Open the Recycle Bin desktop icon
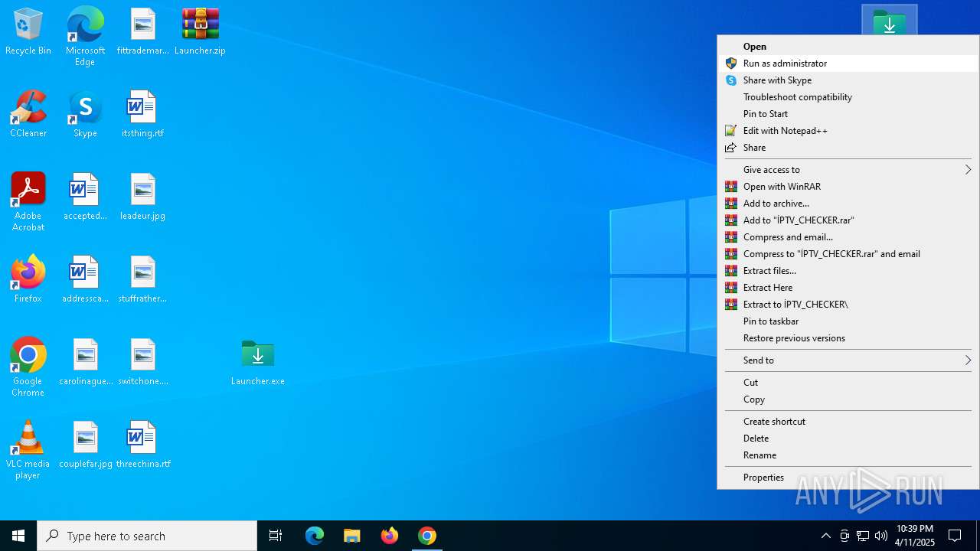The image size is (980, 551). (x=28, y=32)
